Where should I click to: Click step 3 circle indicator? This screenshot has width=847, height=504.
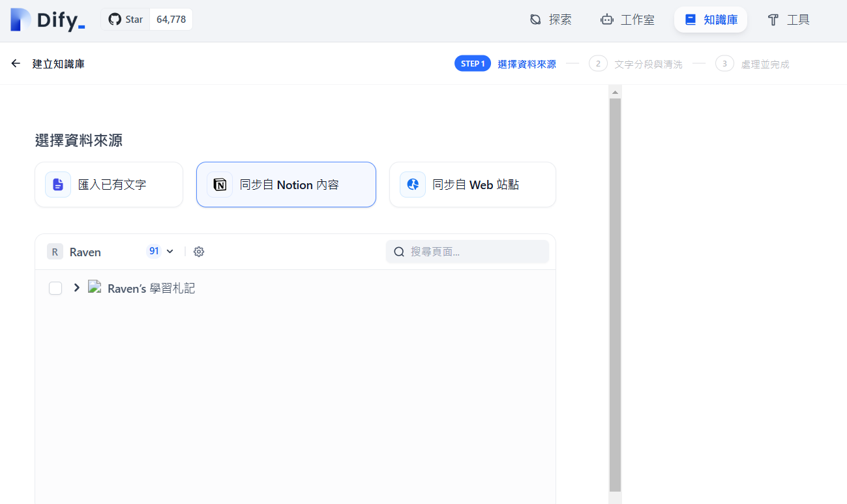point(724,63)
